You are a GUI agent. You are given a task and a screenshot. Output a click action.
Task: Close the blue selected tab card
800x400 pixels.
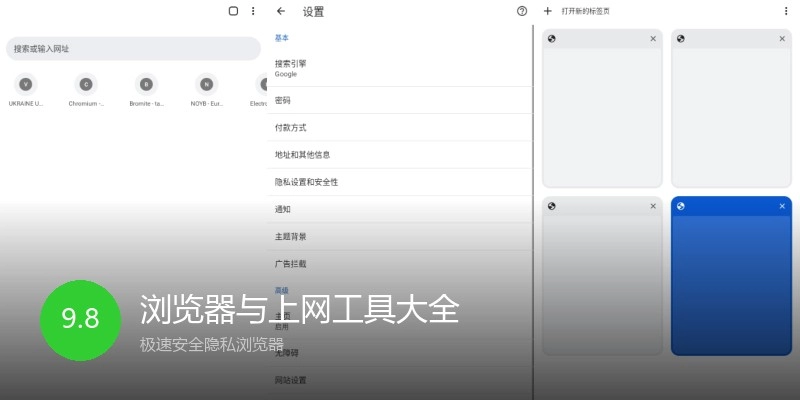[782, 206]
